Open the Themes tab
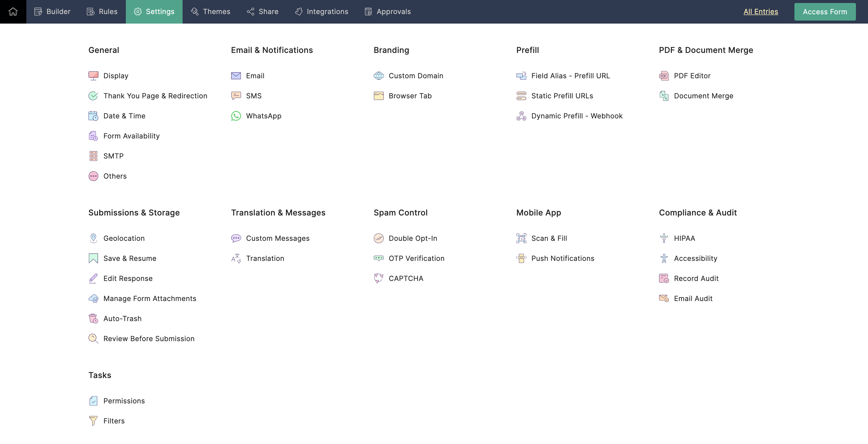This screenshot has height=444, width=868. point(211,12)
